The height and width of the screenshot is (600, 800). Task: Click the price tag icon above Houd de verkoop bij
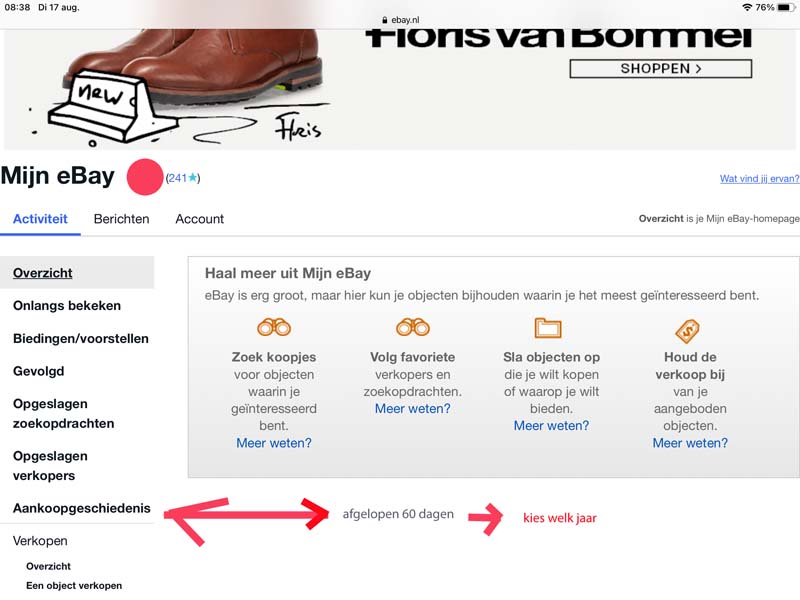[x=687, y=331]
